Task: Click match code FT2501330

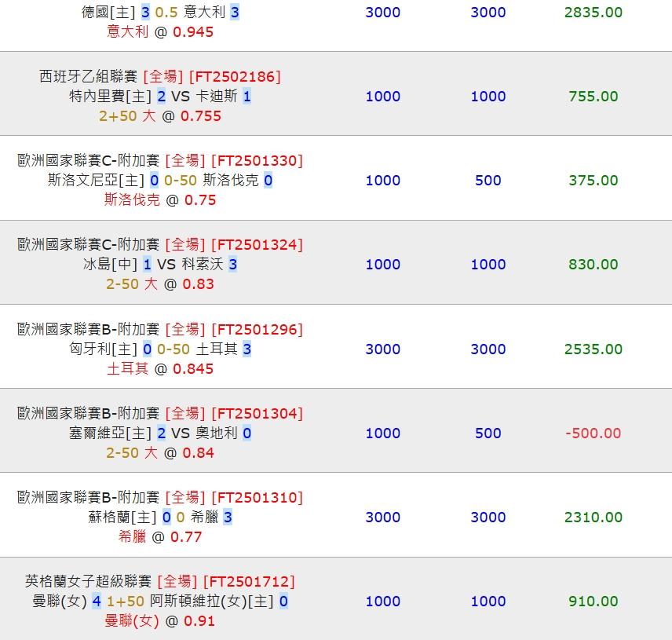Action: click(x=257, y=160)
